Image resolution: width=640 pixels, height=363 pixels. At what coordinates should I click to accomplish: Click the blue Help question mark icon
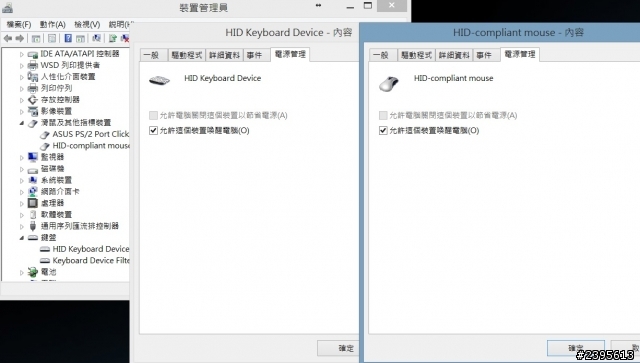[68, 38]
